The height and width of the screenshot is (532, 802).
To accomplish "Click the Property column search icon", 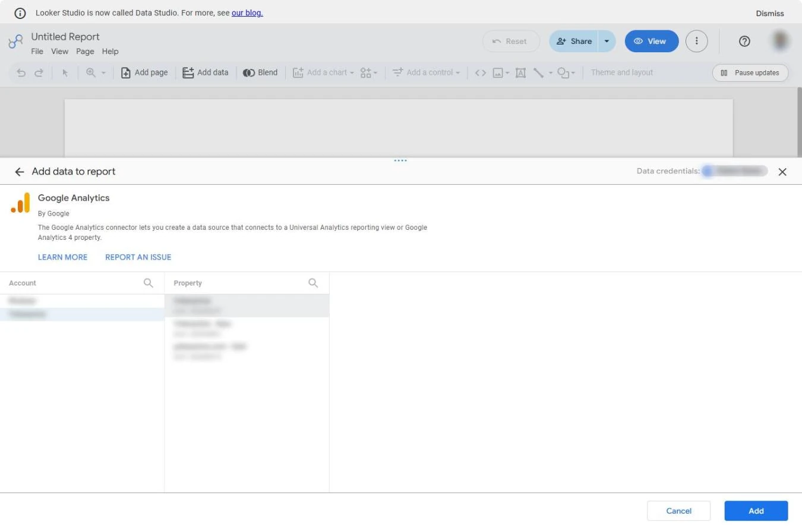I will [313, 283].
